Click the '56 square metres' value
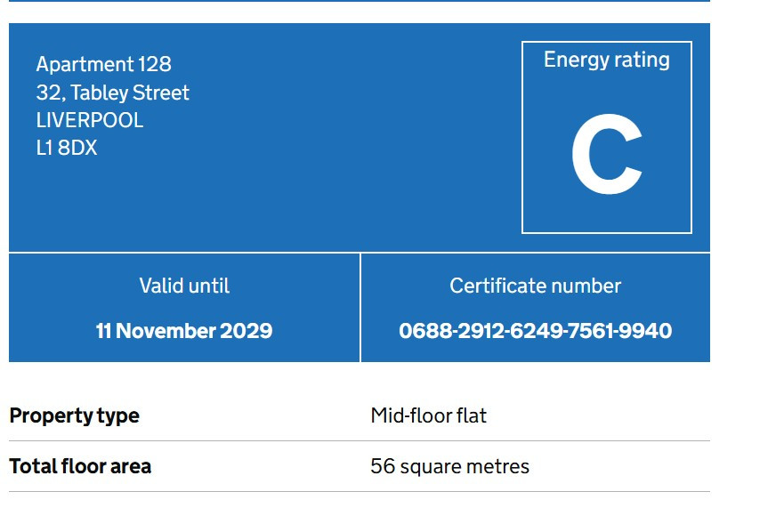 point(449,466)
